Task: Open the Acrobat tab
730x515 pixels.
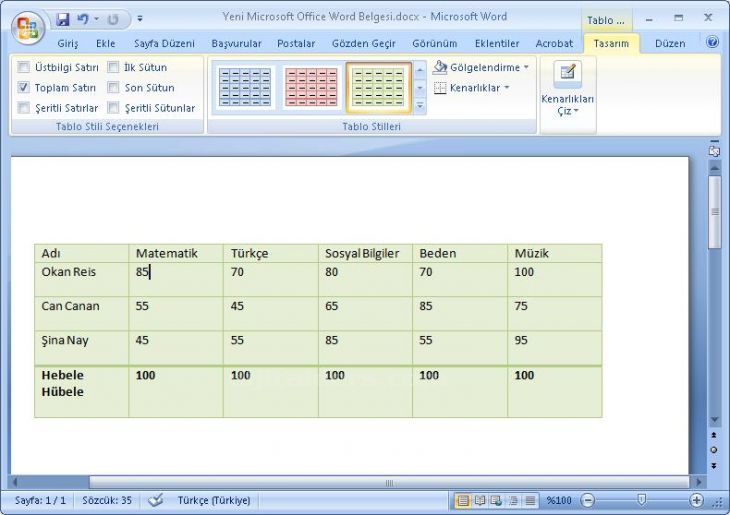Action: click(x=554, y=43)
